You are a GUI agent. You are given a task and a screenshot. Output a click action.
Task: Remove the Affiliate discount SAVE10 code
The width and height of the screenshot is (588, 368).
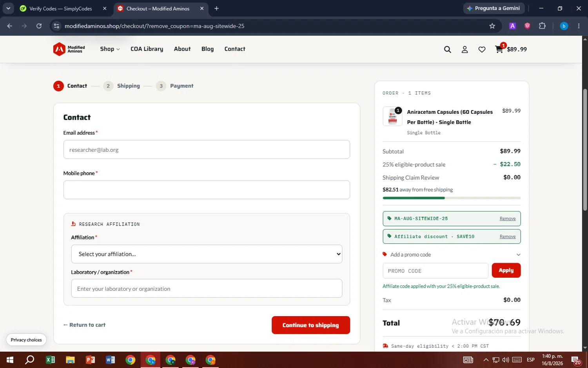(508, 237)
